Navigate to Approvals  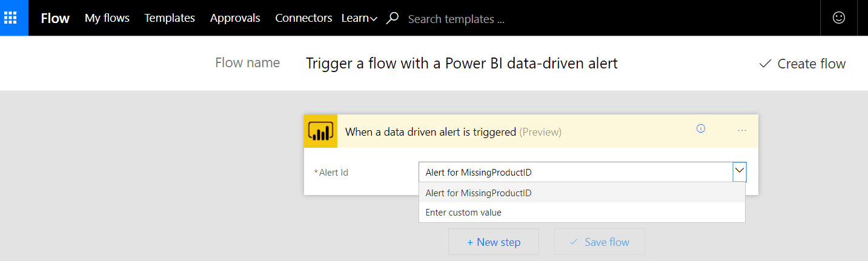235,18
